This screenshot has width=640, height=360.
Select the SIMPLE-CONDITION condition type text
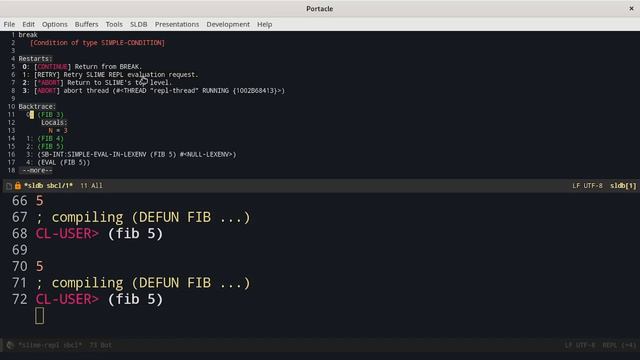pyautogui.click(x=133, y=43)
